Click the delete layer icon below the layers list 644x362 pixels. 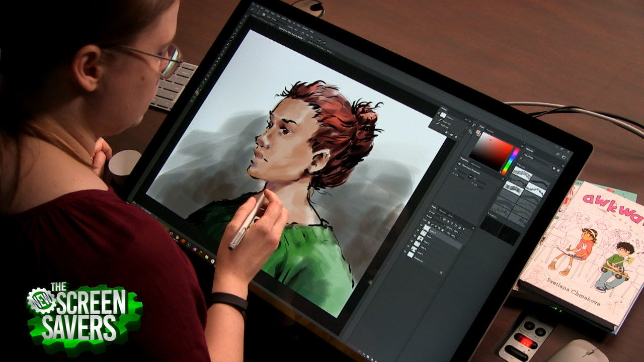441,272
